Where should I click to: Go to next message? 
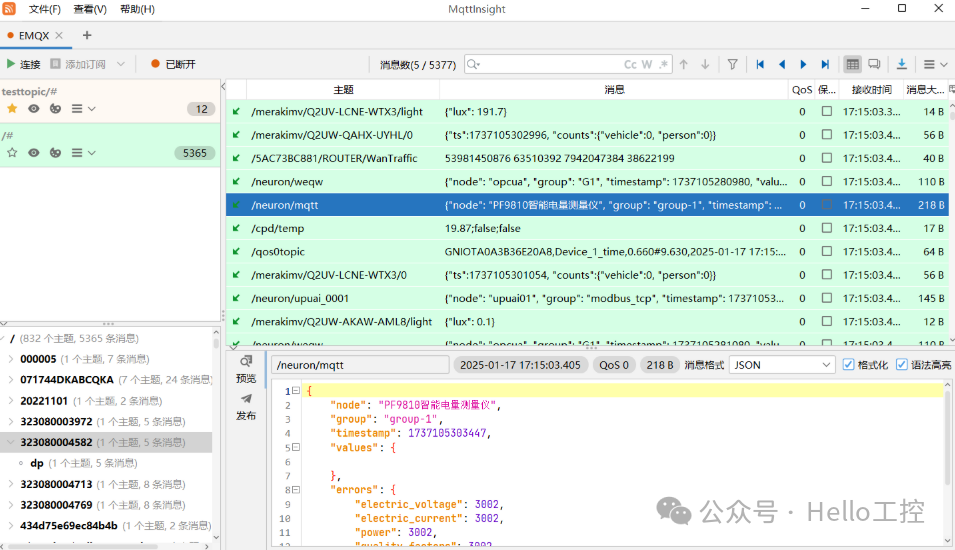[803, 64]
